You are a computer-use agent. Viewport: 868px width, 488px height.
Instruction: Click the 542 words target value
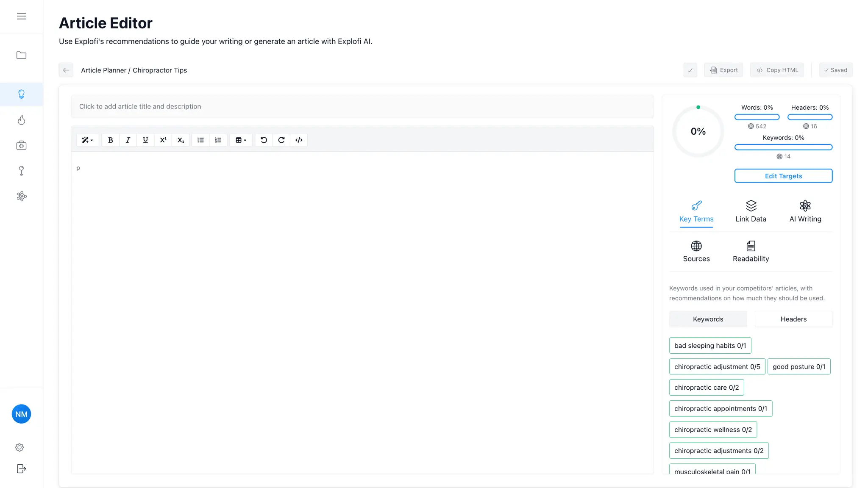[757, 126]
